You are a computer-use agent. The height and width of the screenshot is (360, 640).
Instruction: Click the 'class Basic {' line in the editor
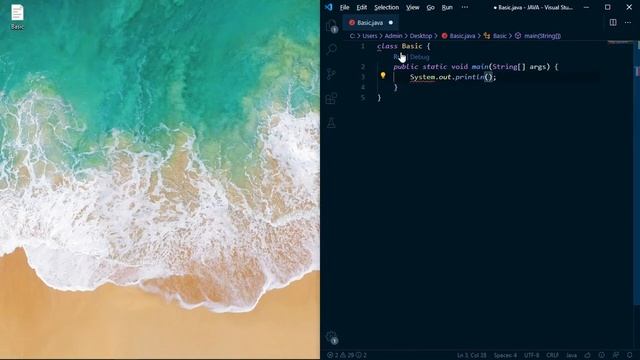click(x=403, y=46)
